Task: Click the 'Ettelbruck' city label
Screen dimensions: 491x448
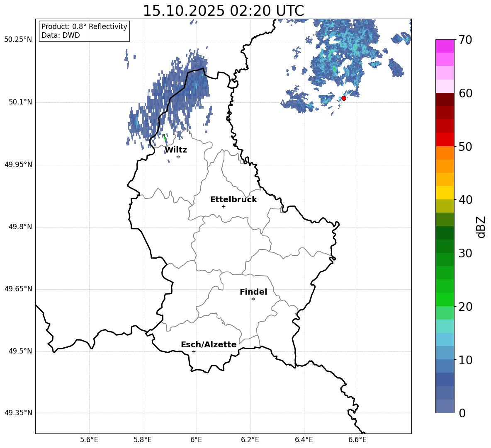Action: click(x=233, y=200)
